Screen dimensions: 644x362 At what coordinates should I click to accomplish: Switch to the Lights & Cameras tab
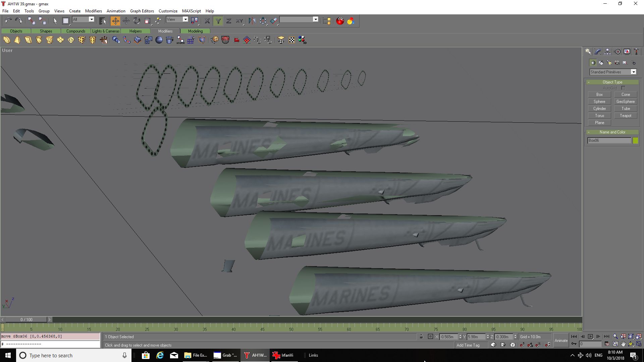point(106,31)
